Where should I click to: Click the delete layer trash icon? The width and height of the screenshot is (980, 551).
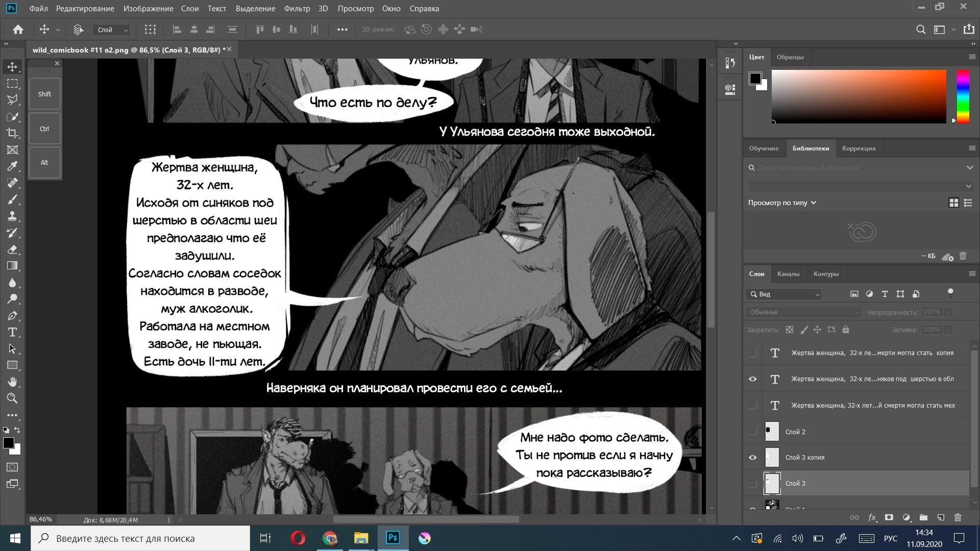tap(958, 517)
